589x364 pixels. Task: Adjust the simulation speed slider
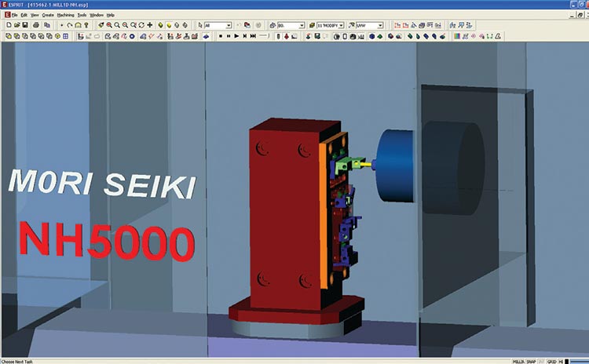point(264,36)
